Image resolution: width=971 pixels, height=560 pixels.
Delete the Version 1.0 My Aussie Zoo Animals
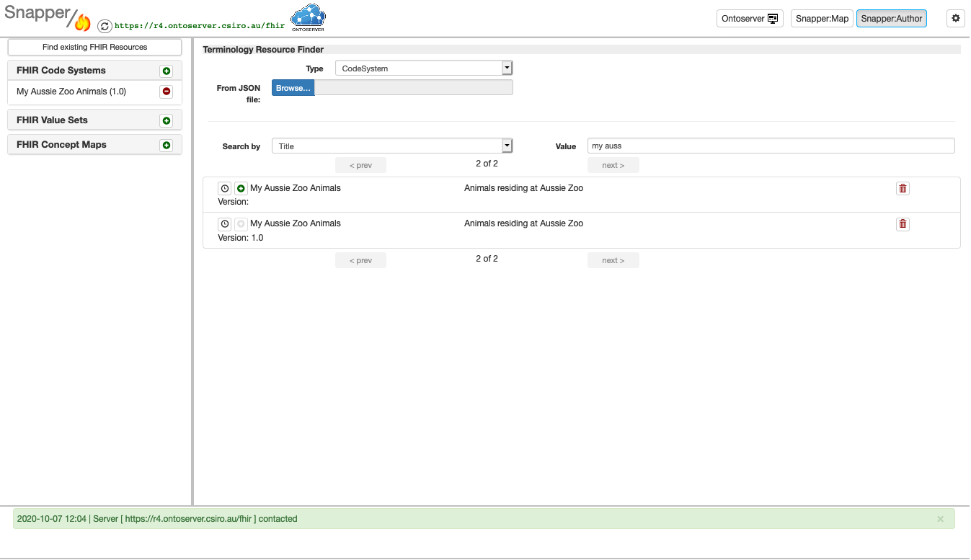pyautogui.click(x=903, y=224)
